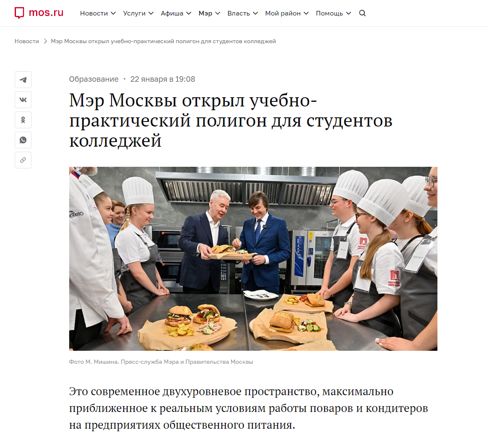Viewport: 489px width, 448px height.
Task: Share the article on VK
Action: tap(23, 100)
